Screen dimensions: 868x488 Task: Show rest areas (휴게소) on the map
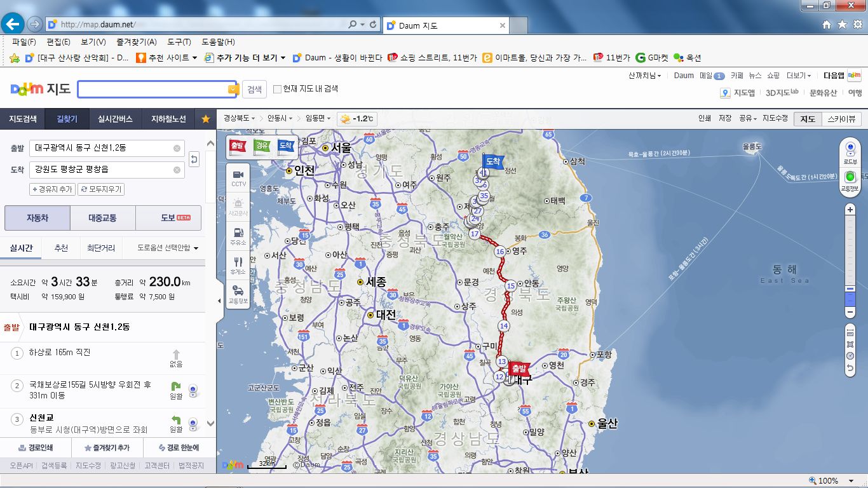tap(238, 264)
